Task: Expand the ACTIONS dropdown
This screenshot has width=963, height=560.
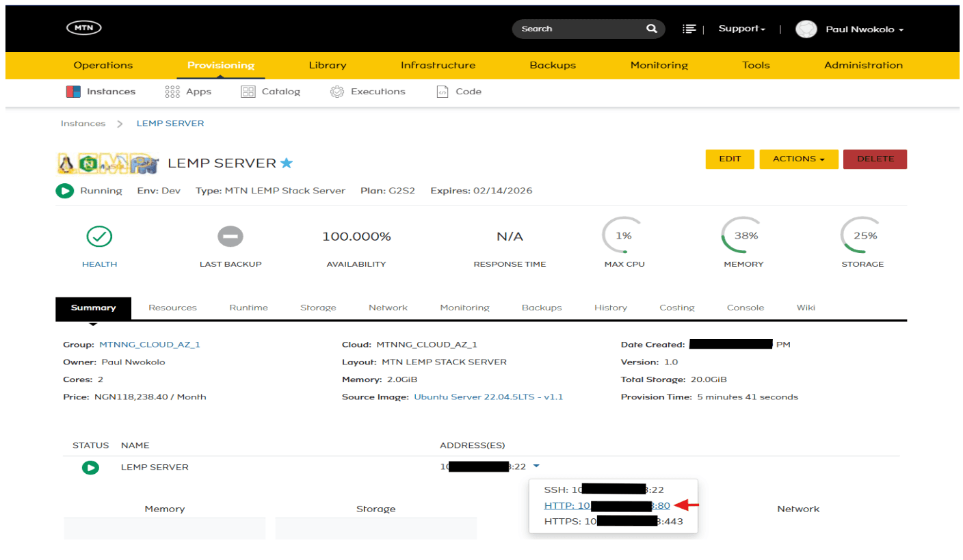Action: [798, 159]
